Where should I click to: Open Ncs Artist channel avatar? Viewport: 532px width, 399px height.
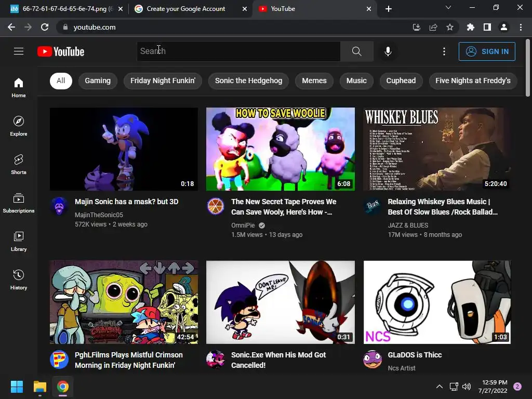pyautogui.click(x=373, y=359)
